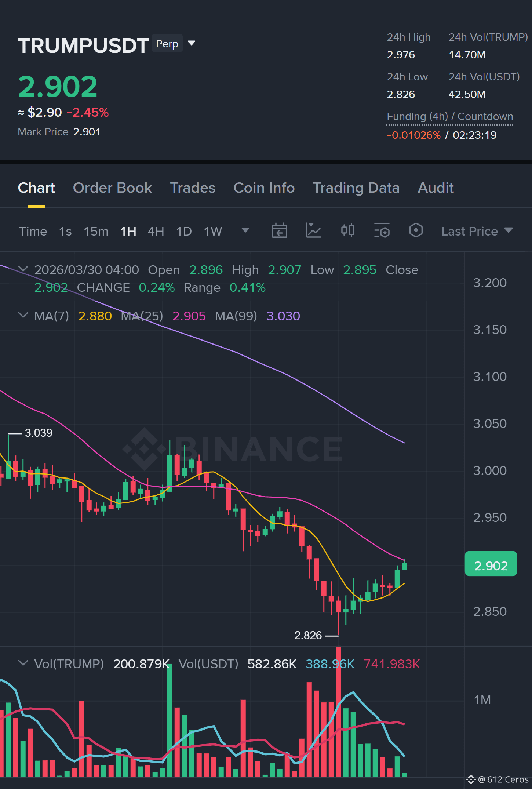Open the Last Price dropdown
Screen dimensions: 532x789
(477, 231)
